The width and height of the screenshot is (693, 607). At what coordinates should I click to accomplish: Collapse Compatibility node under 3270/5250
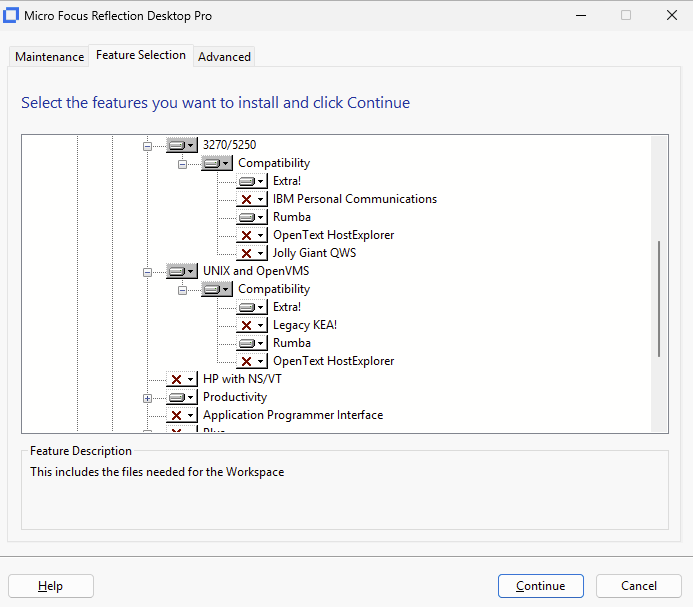pyautogui.click(x=183, y=164)
